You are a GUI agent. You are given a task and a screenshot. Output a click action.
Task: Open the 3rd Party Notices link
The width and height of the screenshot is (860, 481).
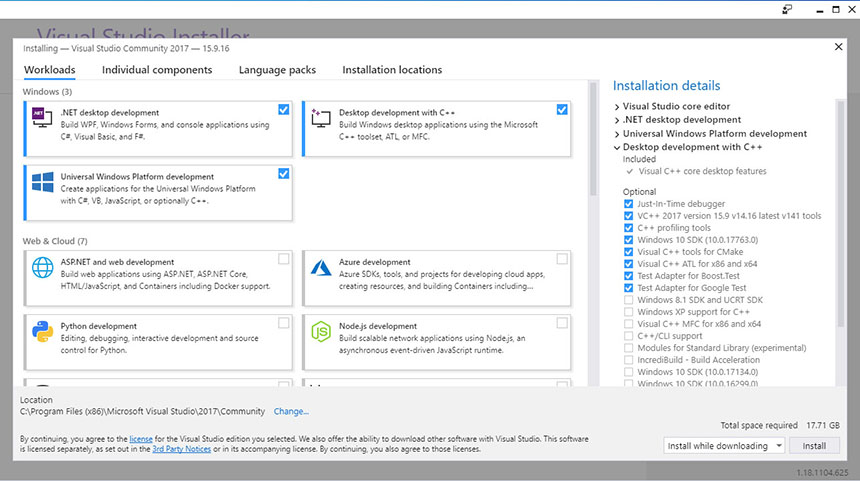click(182, 449)
